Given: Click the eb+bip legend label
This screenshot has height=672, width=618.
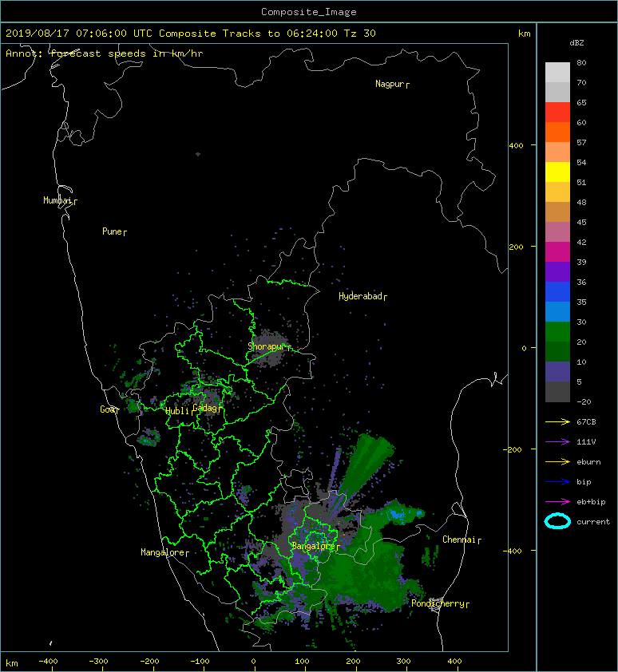Looking at the screenshot, I should 591,502.
